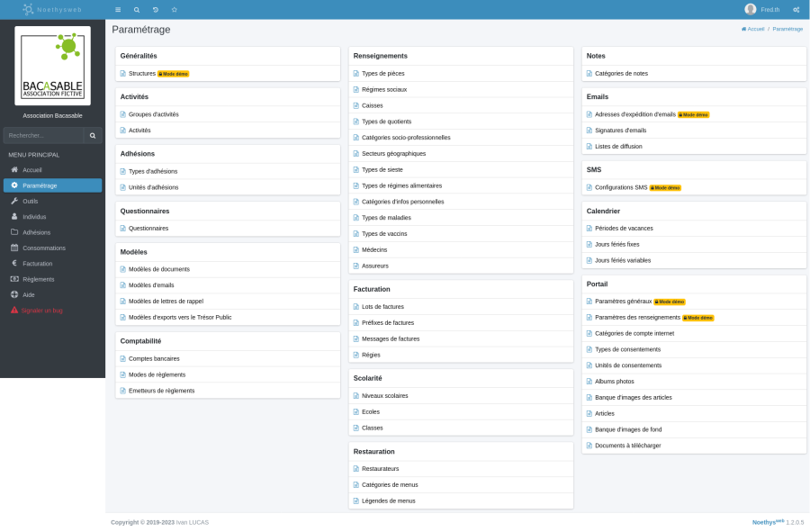Open the Fred.th user dropdown

769,9
